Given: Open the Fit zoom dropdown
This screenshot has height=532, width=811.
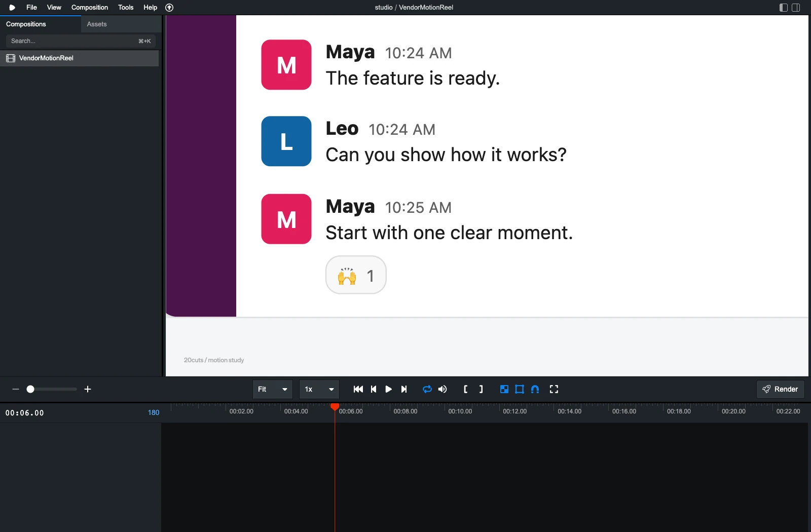Looking at the screenshot, I should click(x=273, y=389).
